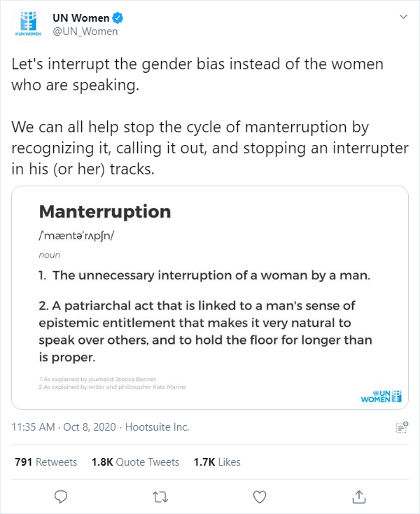Viewport: 420px width, 514px height.
Task: Click the Manterruption heading in the image
Action: coord(105,211)
